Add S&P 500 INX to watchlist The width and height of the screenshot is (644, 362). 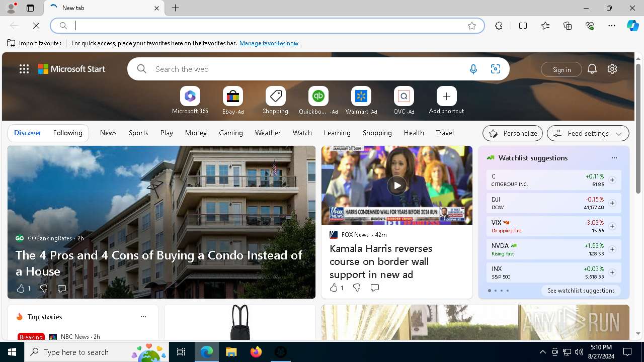click(x=612, y=273)
